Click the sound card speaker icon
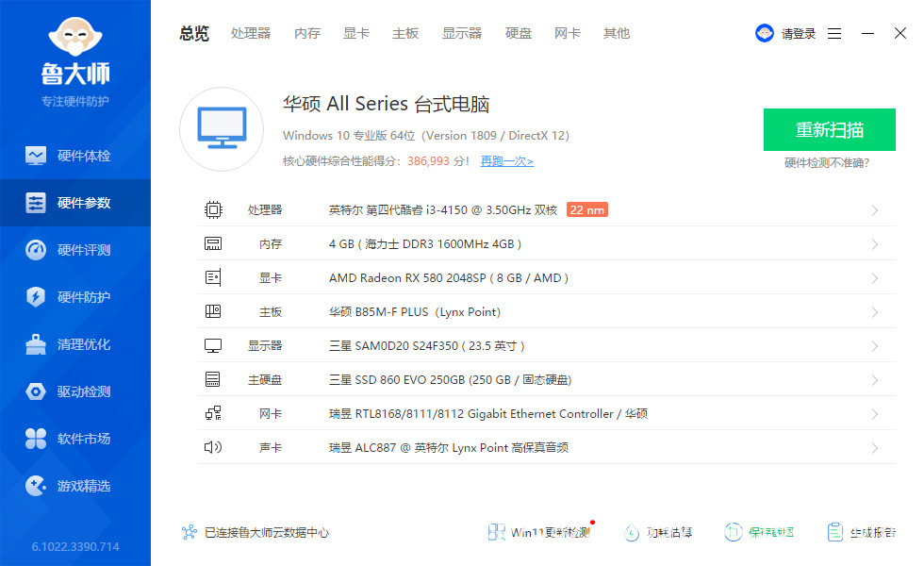924x566 pixels. pyautogui.click(x=213, y=447)
